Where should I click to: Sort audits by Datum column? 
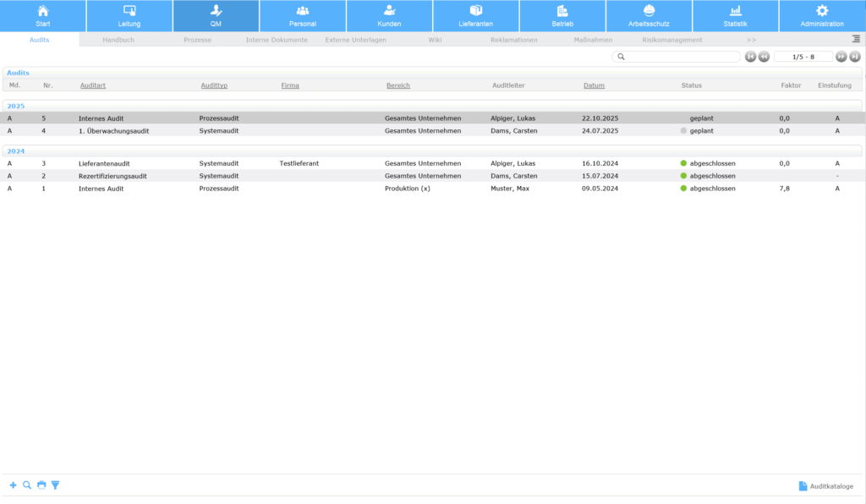[594, 85]
